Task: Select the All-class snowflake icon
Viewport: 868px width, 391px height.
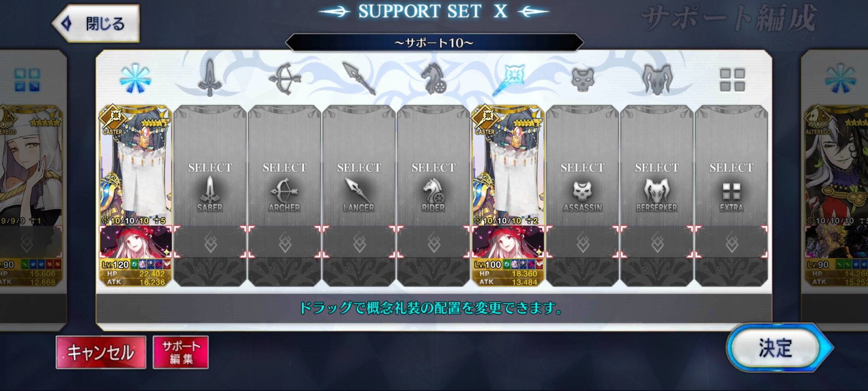Action: tap(135, 79)
